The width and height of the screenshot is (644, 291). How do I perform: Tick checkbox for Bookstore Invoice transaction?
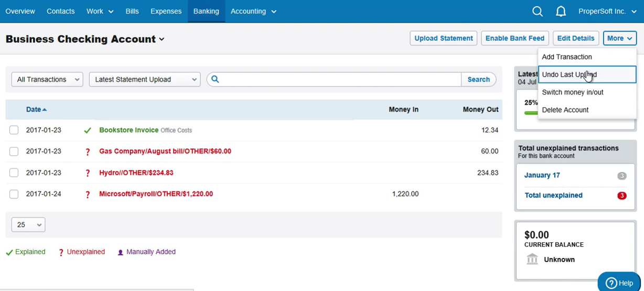point(14,130)
